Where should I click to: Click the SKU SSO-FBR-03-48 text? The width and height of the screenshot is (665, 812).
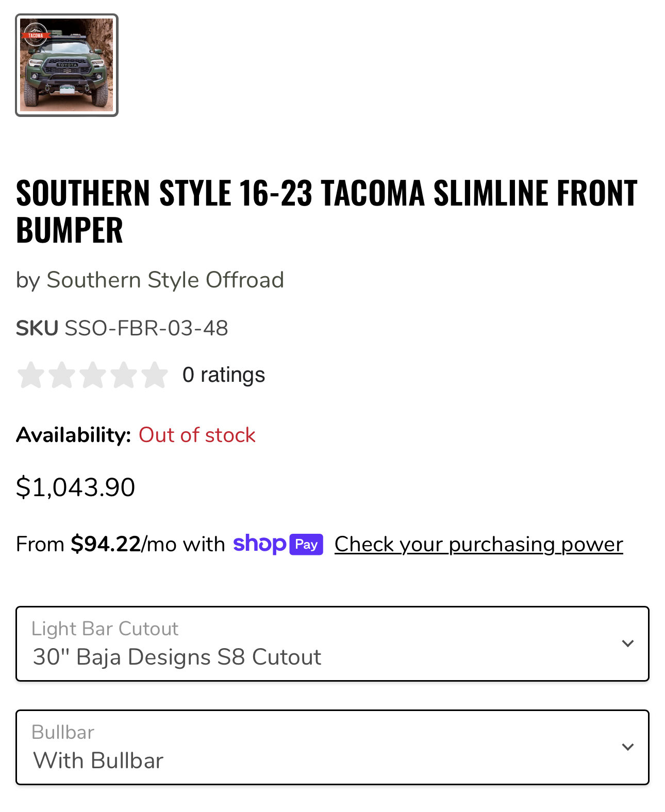pyautogui.click(x=122, y=328)
